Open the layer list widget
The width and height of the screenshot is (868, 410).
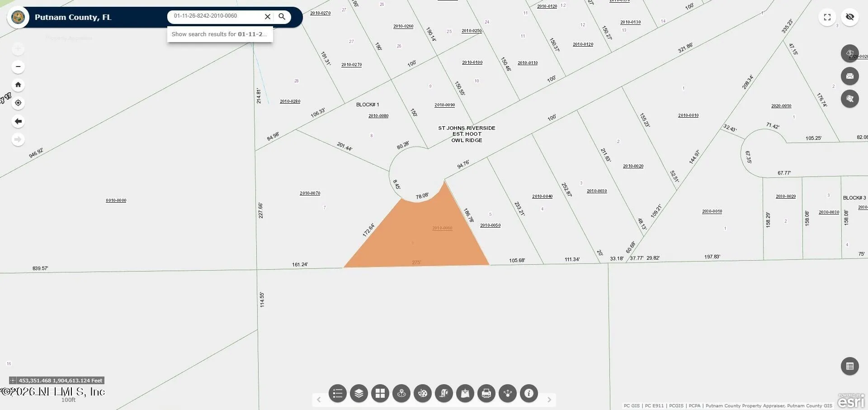click(x=359, y=393)
